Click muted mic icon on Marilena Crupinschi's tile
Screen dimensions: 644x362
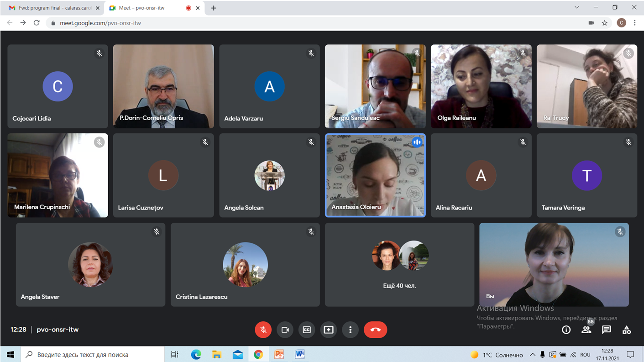pos(99,142)
